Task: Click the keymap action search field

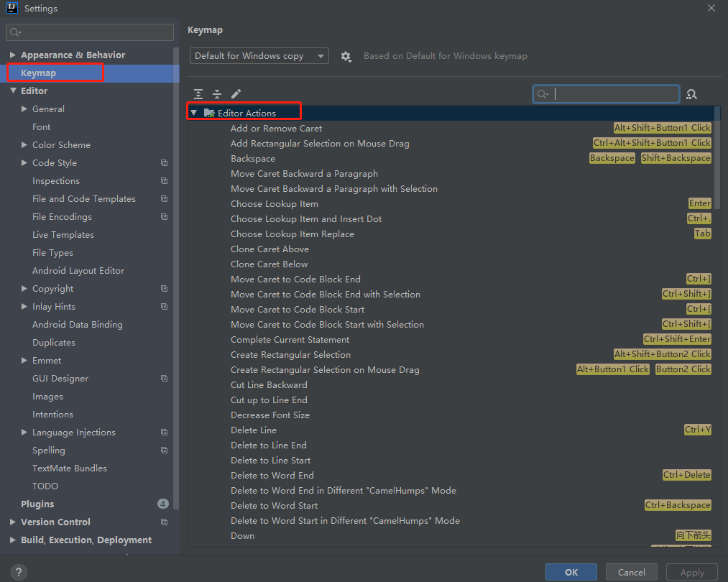Action: pyautogui.click(x=606, y=94)
